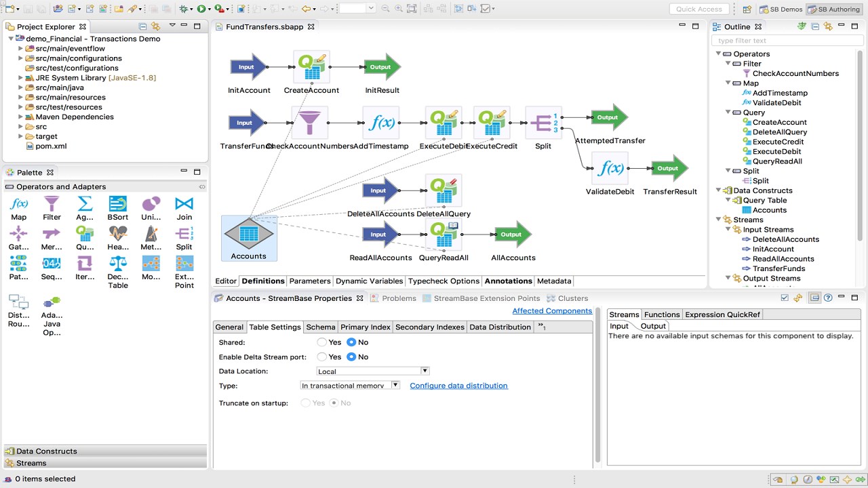Screen dimensions: 868x488
Task: Switch to Schema properties tab
Action: (x=321, y=327)
